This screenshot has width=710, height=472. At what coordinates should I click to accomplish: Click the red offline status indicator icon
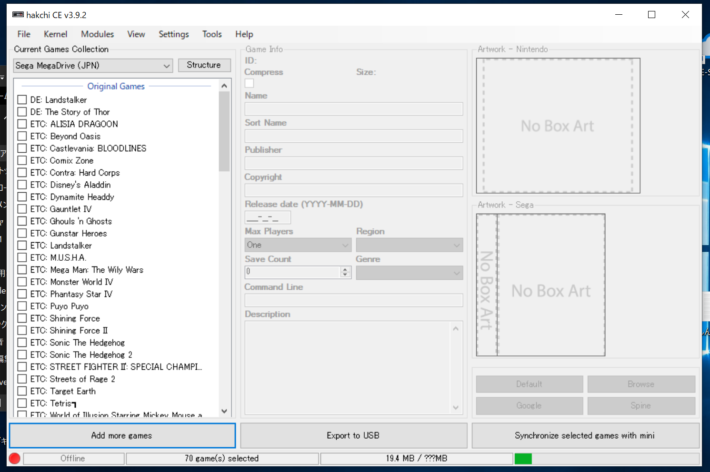[15, 458]
